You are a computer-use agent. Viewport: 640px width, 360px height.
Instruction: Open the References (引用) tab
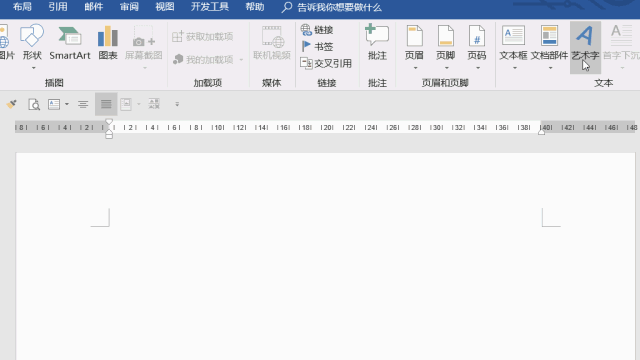click(x=58, y=7)
